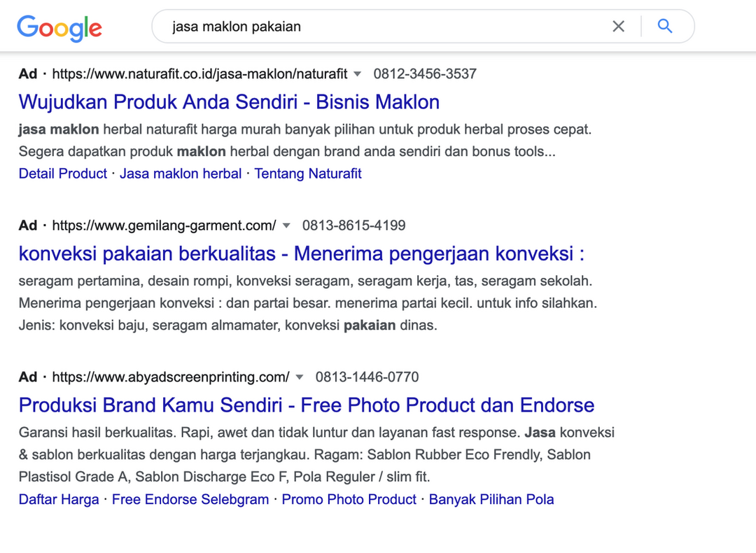Click the 'Daftar Harga' sitelink
The width and height of the screenshot is (756, 553).
click(x=58, y=499)
